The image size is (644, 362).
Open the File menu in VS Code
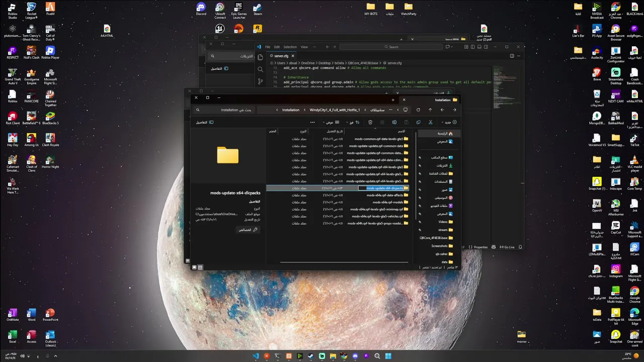tap(268, 47)
